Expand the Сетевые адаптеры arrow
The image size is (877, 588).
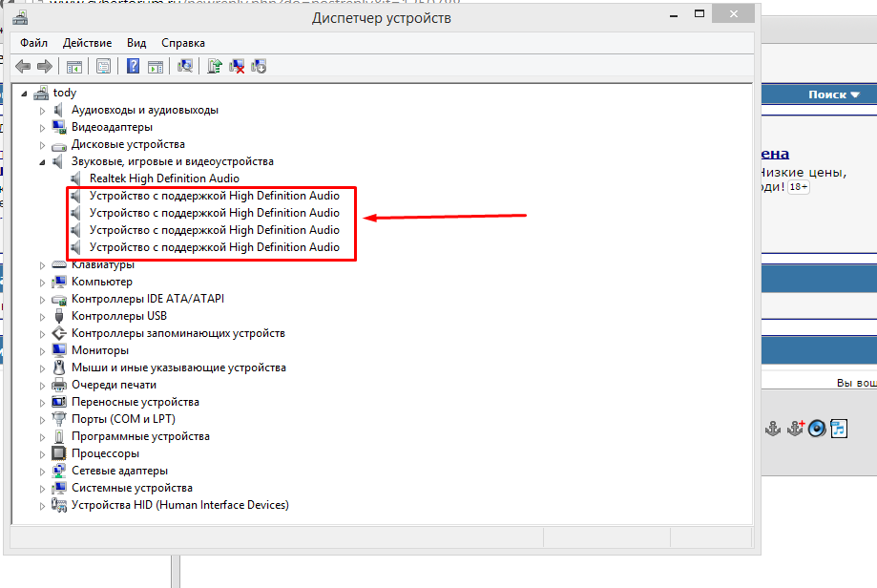(x=43, y=472)
